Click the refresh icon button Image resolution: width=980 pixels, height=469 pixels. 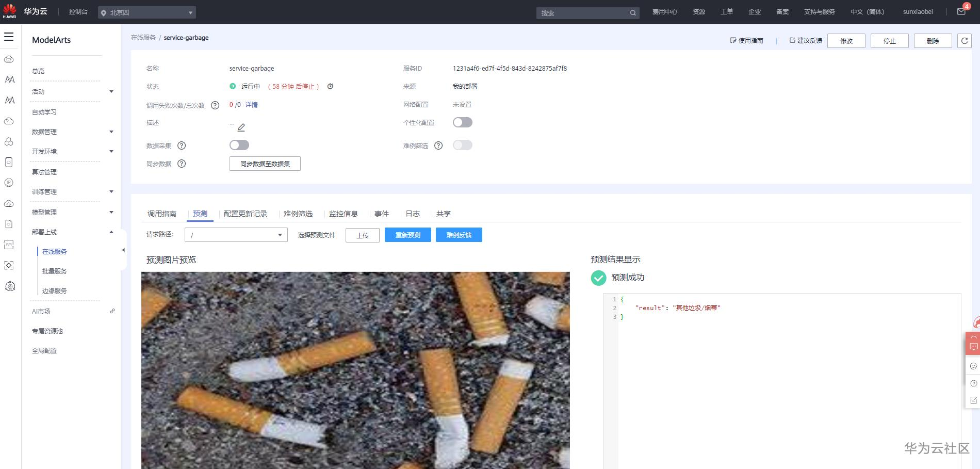[x=965, y=41]
